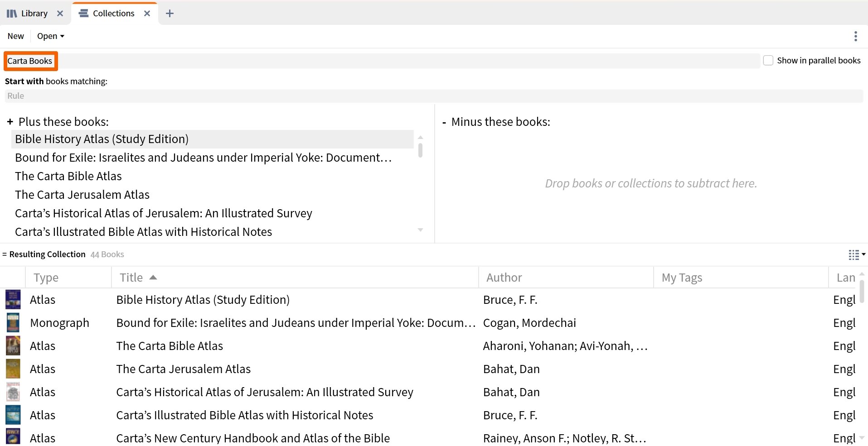
Task: Select Bound for Exile in Plus list
Action: point(212,158)
